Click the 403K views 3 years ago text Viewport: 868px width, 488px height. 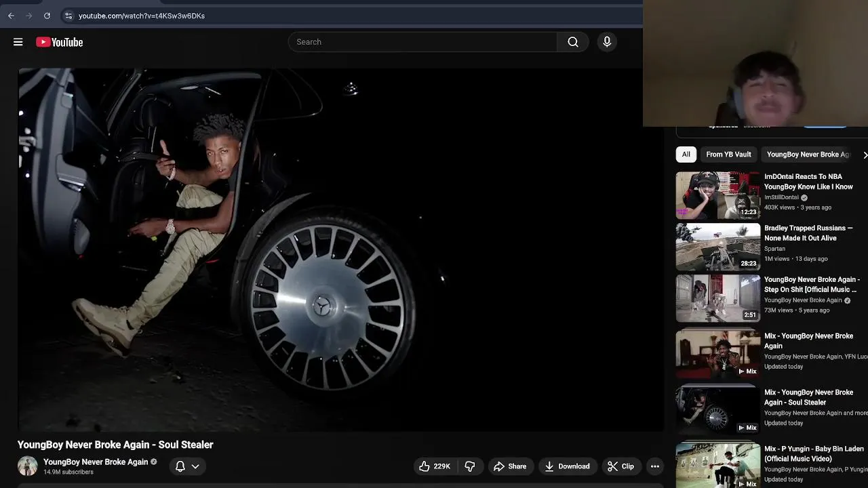pos(797,207)
